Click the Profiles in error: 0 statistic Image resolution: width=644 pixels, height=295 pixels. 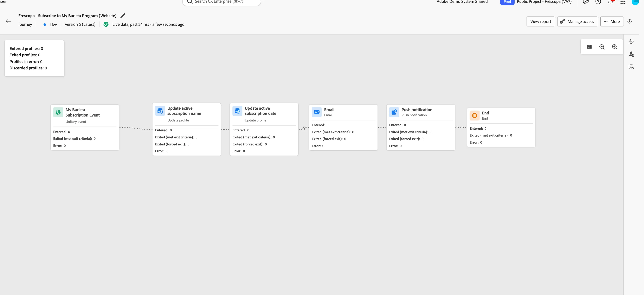coord(26,62)
